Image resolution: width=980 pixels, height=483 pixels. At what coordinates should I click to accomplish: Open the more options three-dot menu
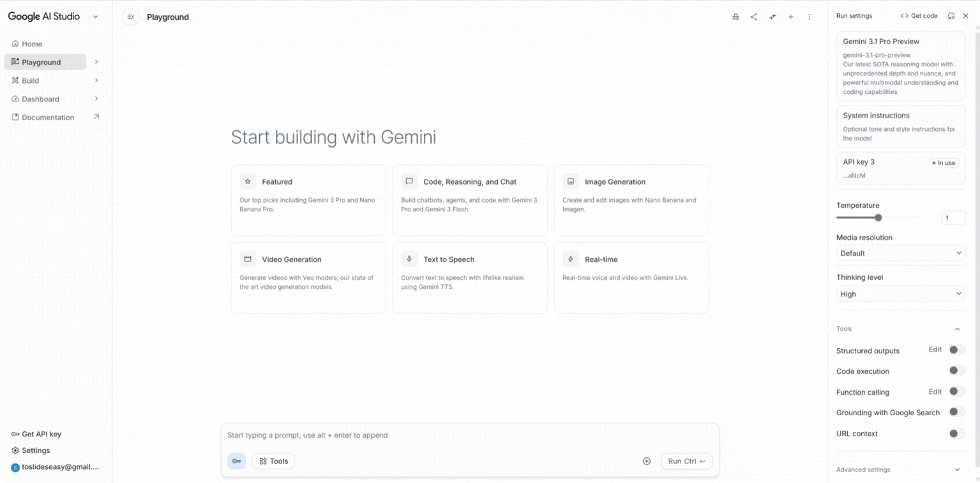click(x=810, y=17)
